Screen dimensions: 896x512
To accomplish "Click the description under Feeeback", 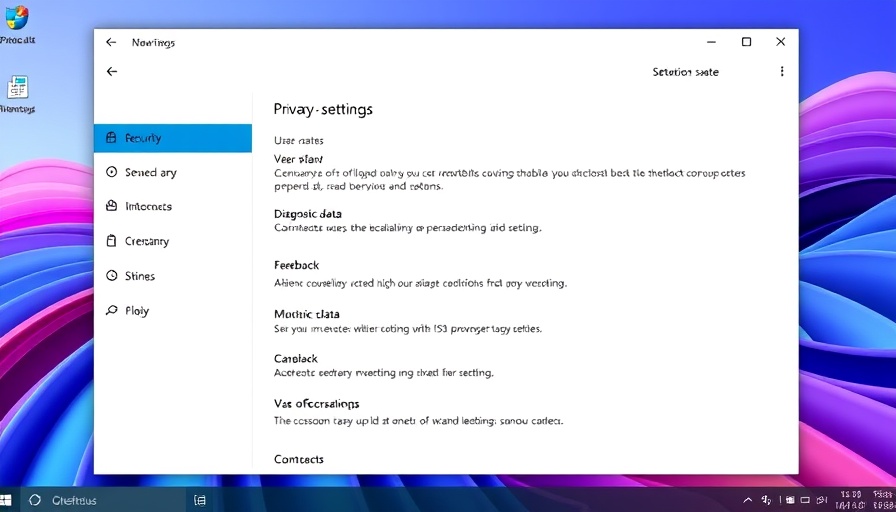I will point(420,283).
